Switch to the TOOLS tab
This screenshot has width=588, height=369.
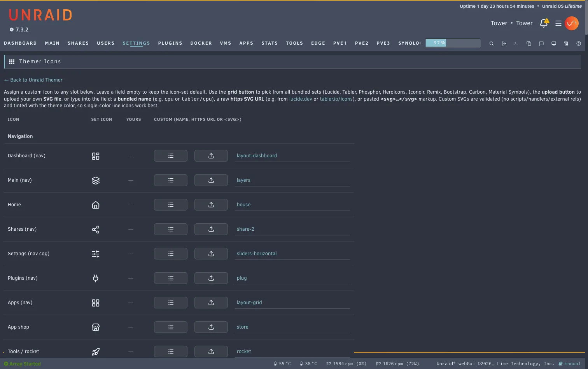click(x=294, y=43)
